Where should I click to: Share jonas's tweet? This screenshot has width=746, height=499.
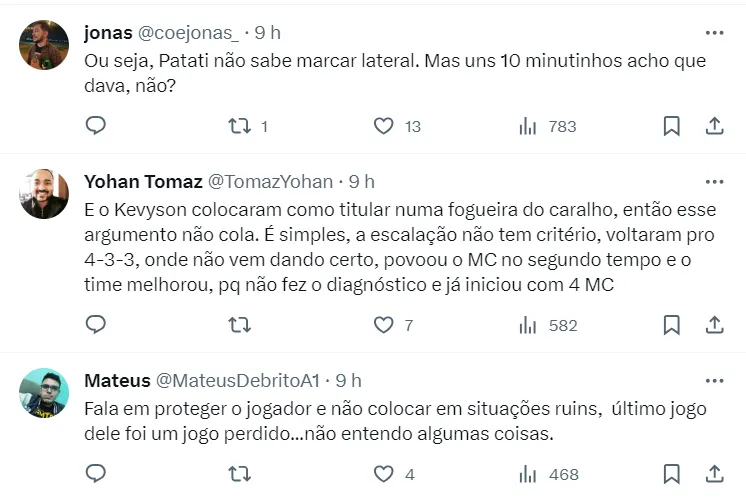tap(715, 126)
